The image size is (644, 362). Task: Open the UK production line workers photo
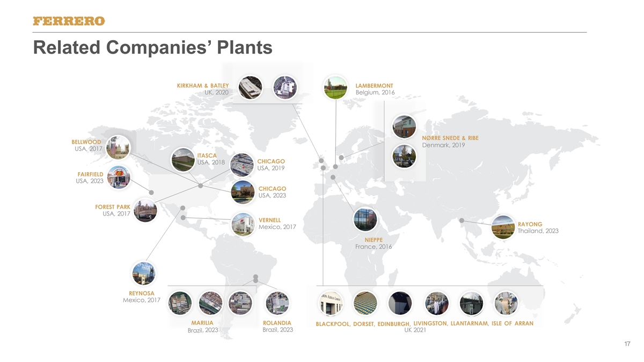[436, 304]
